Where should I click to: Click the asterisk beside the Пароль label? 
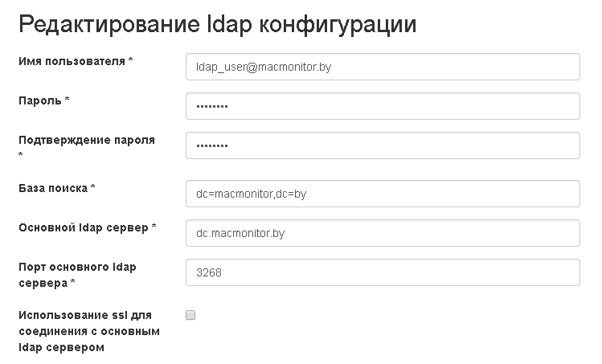coord(68,100)
